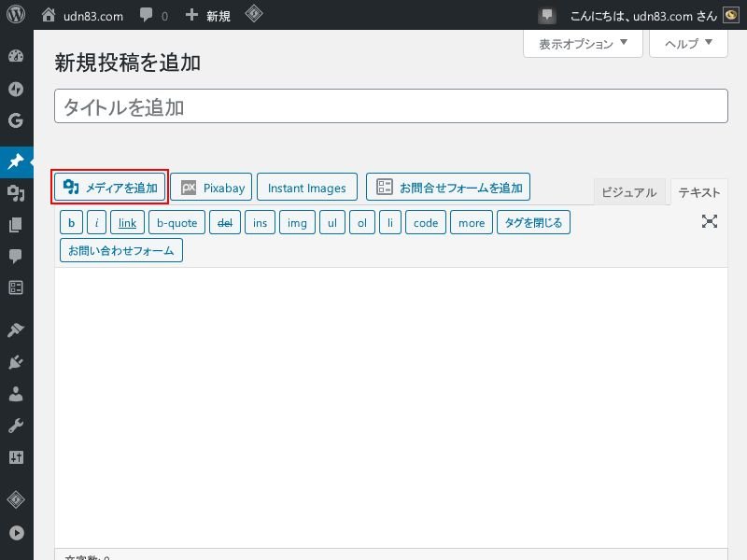Open the Settings sliders sidebar icon
747x560 pixels.
(16, 457)
